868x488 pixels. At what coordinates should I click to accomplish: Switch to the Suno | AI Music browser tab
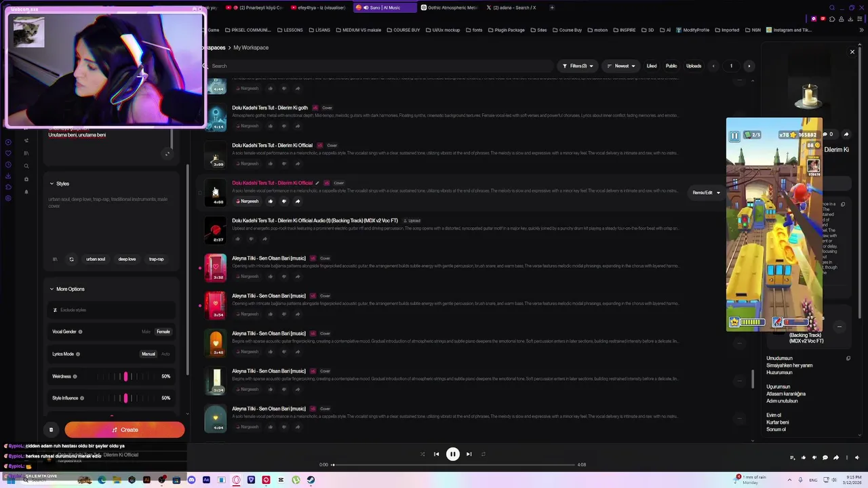click(x=385, y=7)
